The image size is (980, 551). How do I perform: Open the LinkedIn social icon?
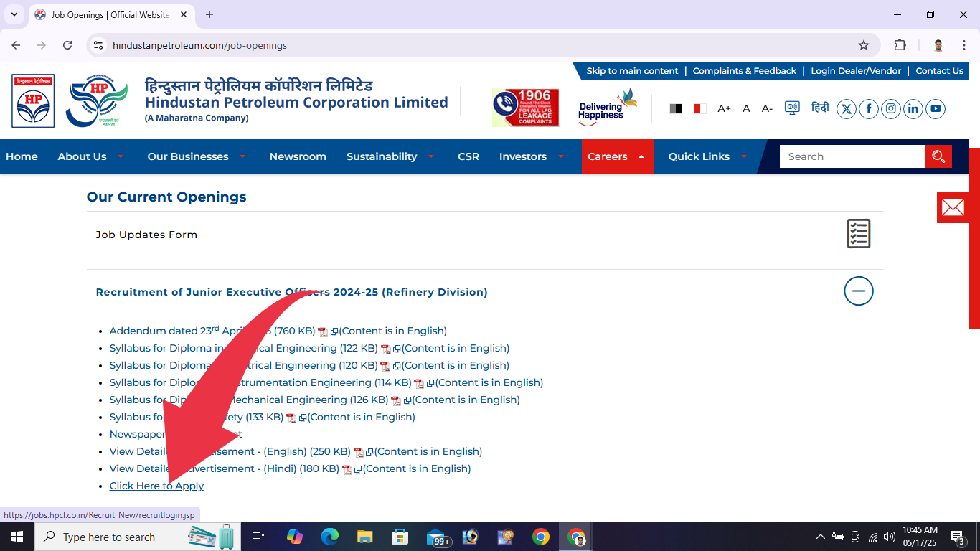pos(913,109)
